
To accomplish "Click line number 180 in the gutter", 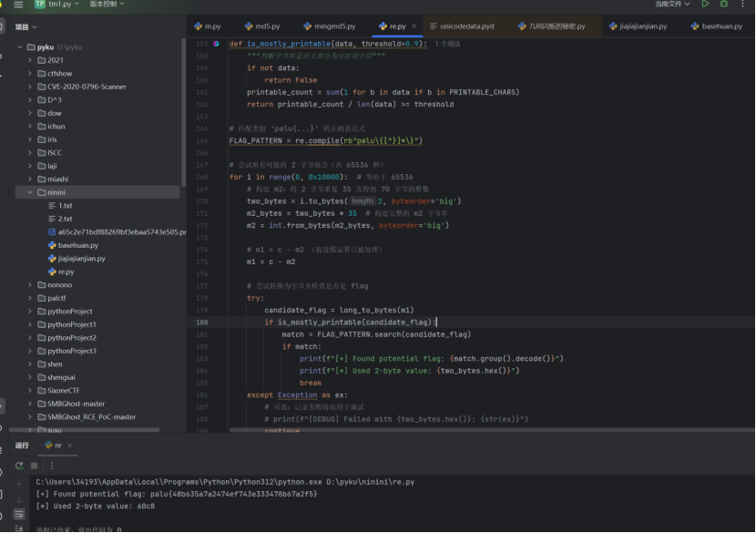I will (x=201, y=323).
